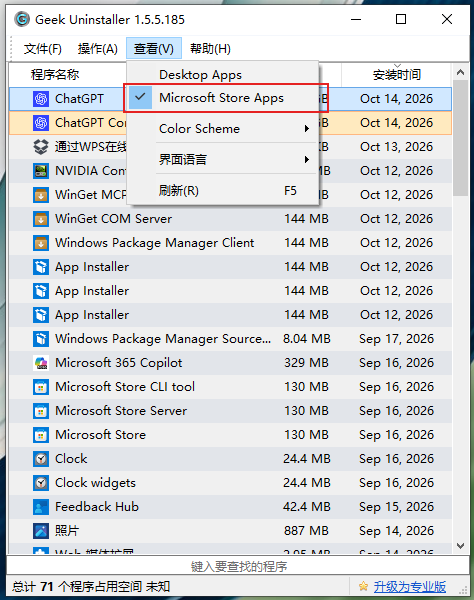Viewport: 474px width, 600px height.
Task: Click the WPS online service row icon
Action: pos(41,147)
